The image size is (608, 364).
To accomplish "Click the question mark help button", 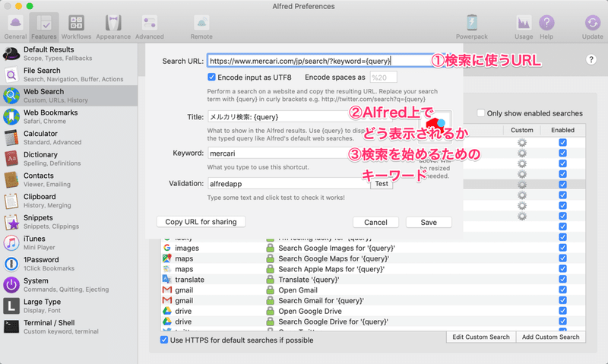I will tap(591, 60).
